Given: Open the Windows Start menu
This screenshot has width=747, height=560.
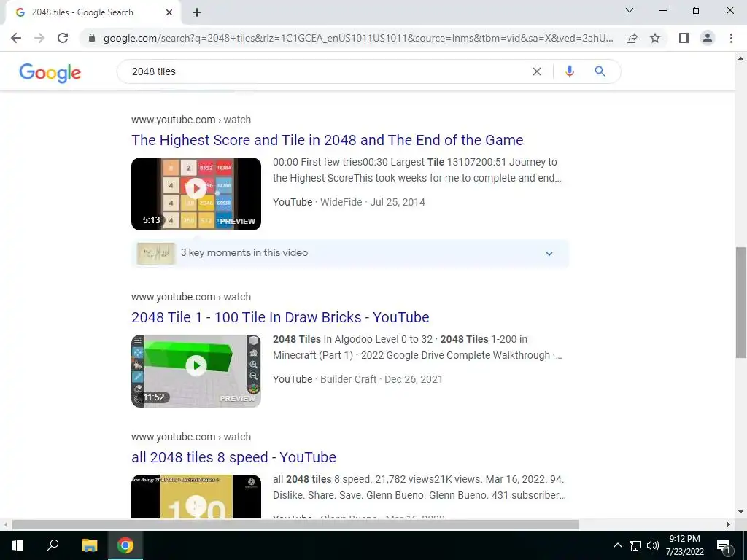Looking at the screenshot, I should point(18,545).
